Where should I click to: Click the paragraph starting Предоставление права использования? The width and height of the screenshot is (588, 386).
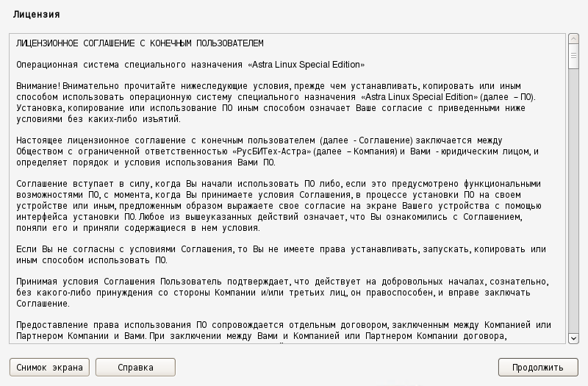coord(284,330)
